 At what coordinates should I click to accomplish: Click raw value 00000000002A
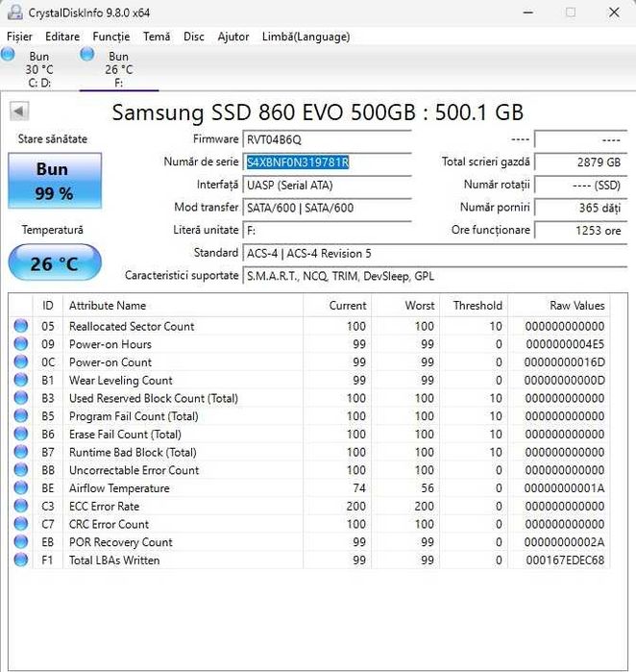565,542
